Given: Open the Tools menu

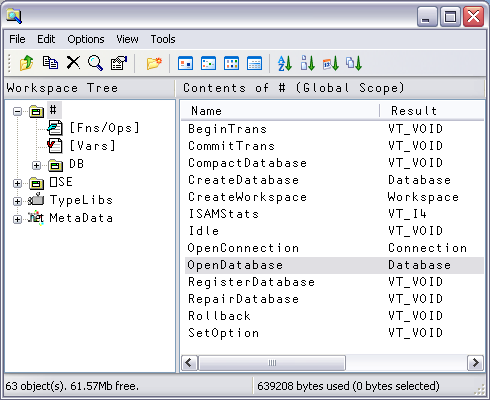Looking at the screenshot, I should pos(163,39).
